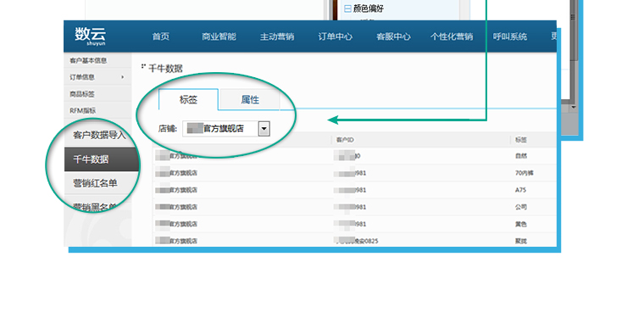Image resolution: width=644 pixels, height=318 pixels.
Task: Open 客户数据导入 in the sidebar
Action: click(99, 135)
